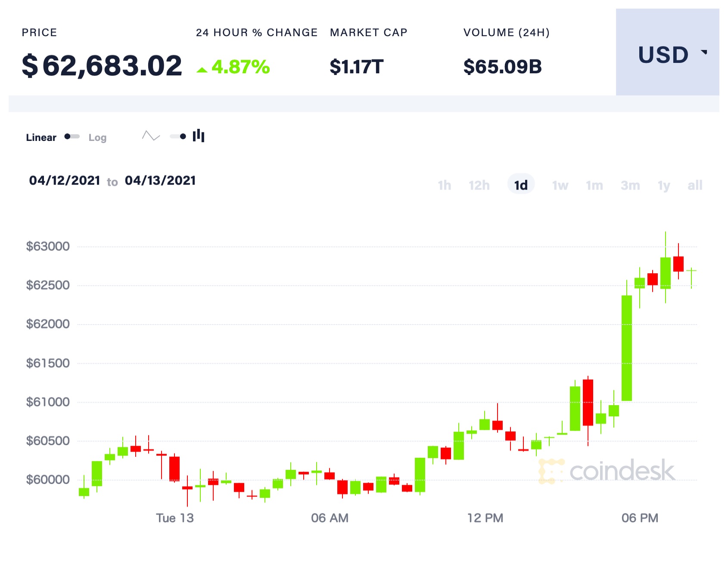Click the $62000 axis label
The image size is (728, 562).
(x=48, y=324)
